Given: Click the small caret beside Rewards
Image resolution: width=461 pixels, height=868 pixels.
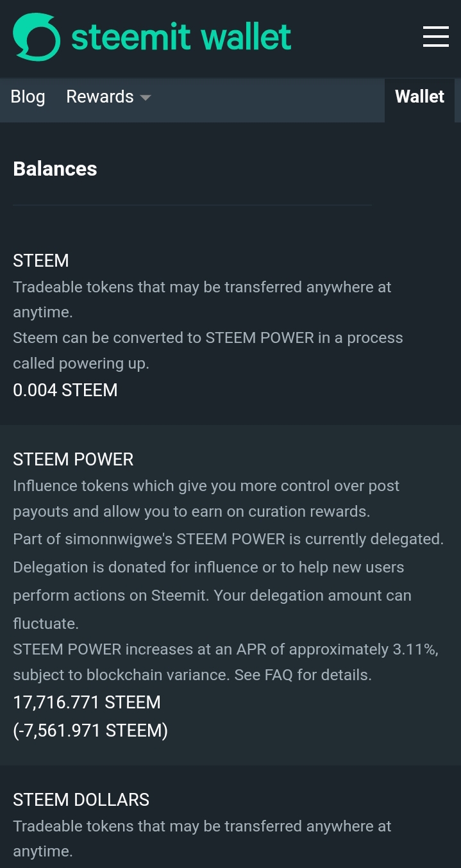Looking at the screenshot, I should click(146, 97).
